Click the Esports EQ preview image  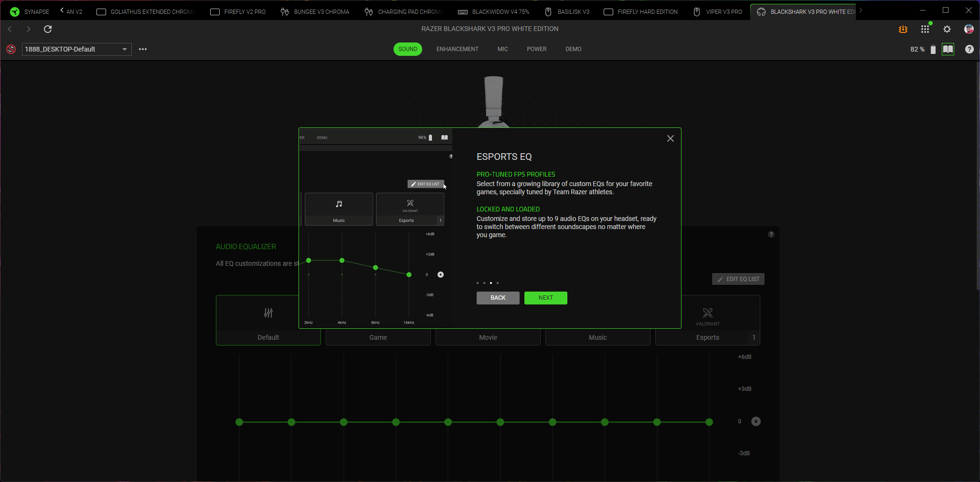coord(375,228)
